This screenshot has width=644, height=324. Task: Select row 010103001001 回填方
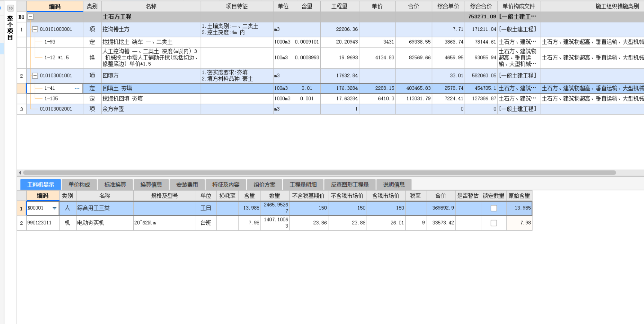pos(330,76)
